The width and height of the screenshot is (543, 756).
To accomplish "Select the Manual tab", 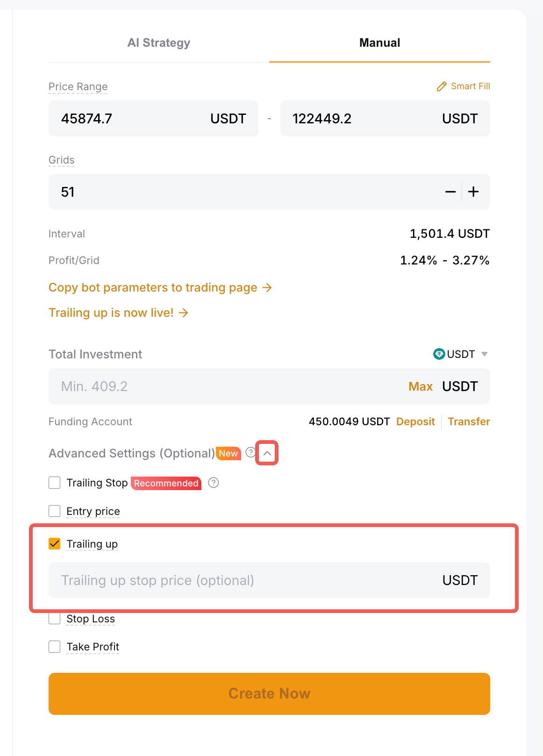I will (379, 43).
